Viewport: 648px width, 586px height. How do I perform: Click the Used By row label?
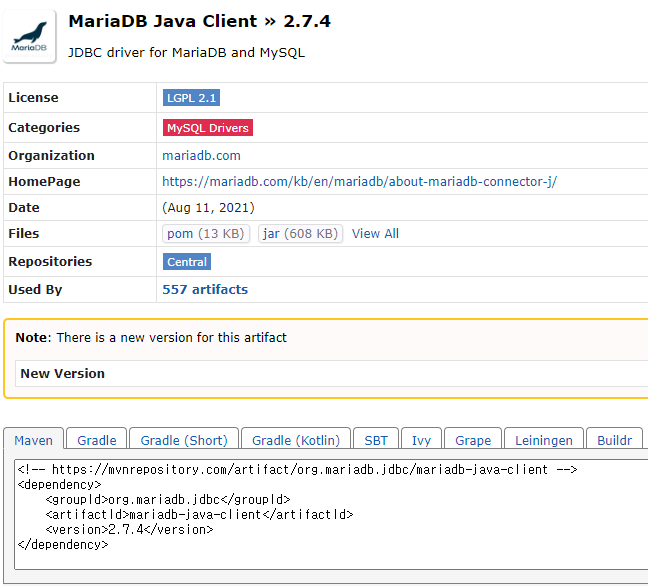click(35, 290)
